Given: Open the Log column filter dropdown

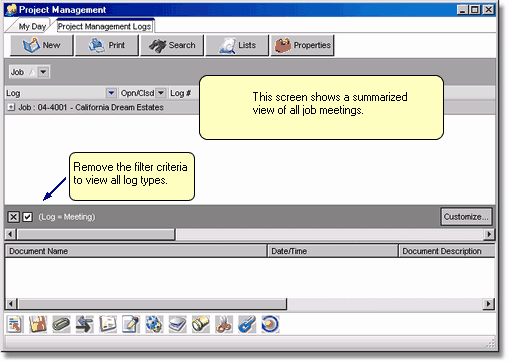Looking at the screenshot, I should [x=111, y=93].
